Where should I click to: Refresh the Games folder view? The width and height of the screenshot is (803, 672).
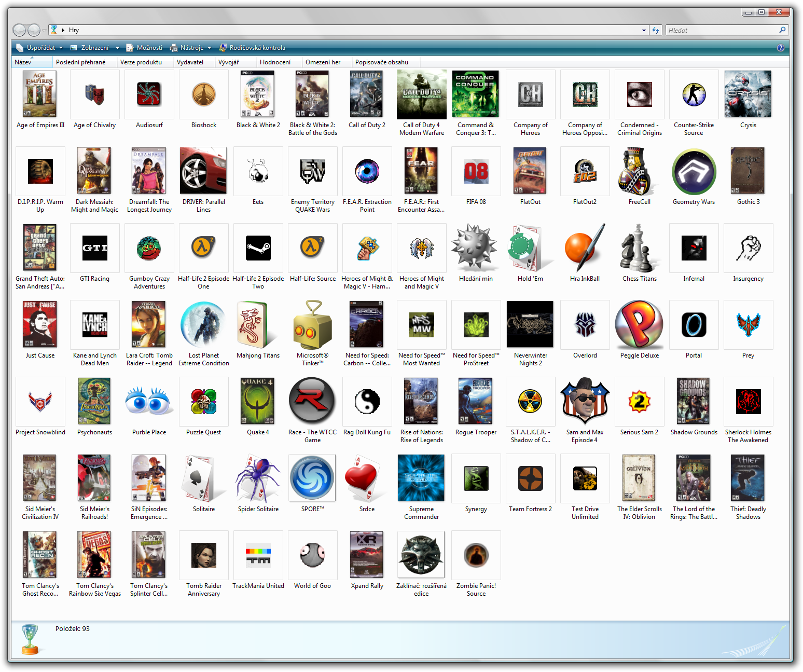click(x=656, y=30)
